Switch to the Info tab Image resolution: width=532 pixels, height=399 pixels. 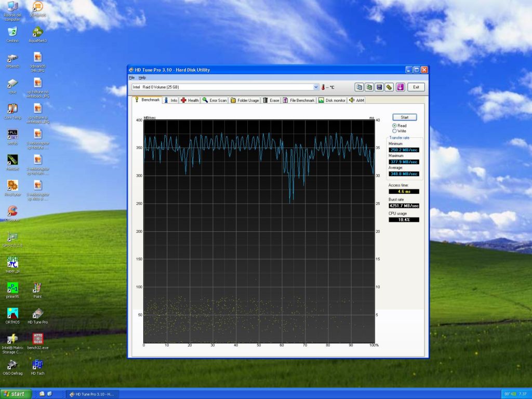click(x=170, y=100)
